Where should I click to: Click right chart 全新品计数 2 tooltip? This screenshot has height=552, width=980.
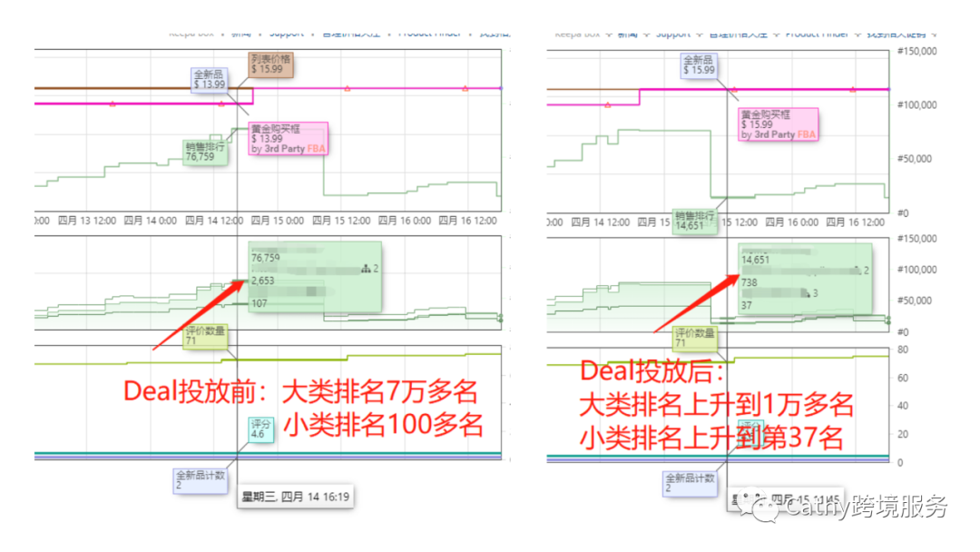pos(690,483)
